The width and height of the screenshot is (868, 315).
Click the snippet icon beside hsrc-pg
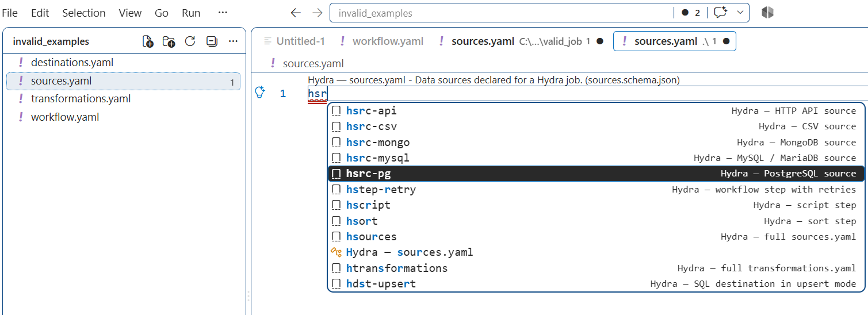coord(337,174)
